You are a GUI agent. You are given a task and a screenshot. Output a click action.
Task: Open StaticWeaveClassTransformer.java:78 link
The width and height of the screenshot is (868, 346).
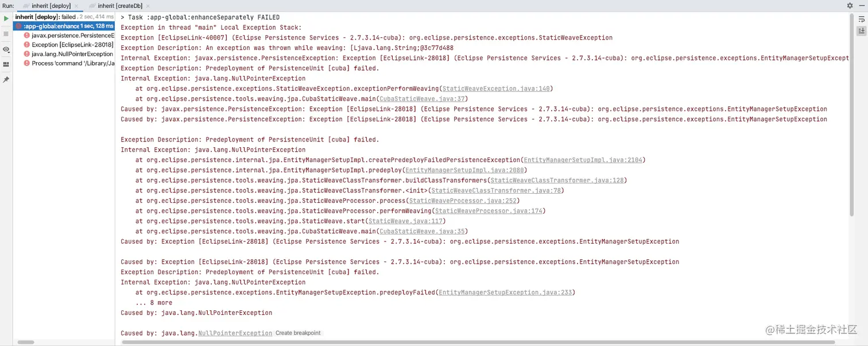pos(495,191)
